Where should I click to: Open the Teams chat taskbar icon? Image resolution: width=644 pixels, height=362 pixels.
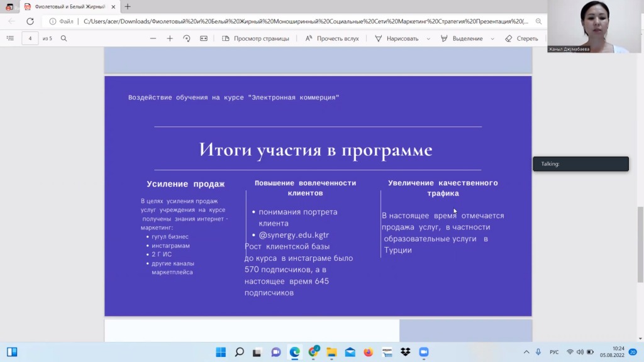coord(276,352)
